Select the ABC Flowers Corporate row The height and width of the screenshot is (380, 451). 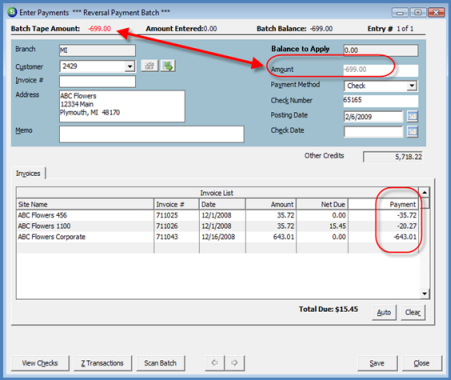pos(218,237)
